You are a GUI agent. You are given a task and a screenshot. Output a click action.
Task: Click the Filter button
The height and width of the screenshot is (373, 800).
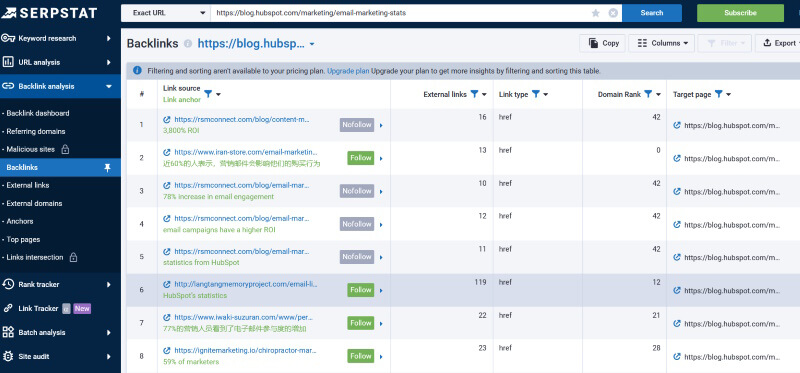tap(724, 43)
